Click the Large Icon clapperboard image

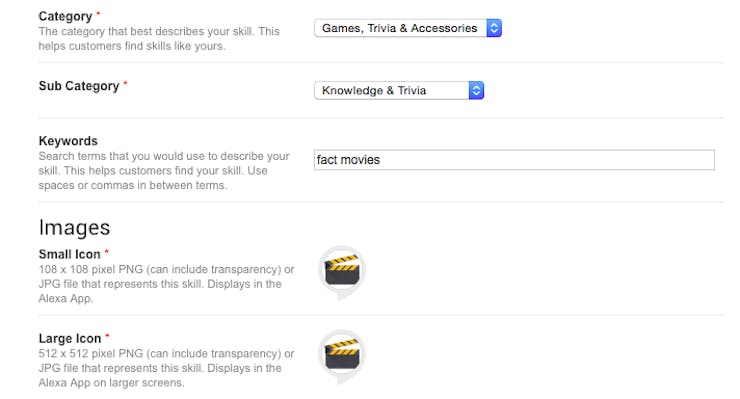point(342,356)
